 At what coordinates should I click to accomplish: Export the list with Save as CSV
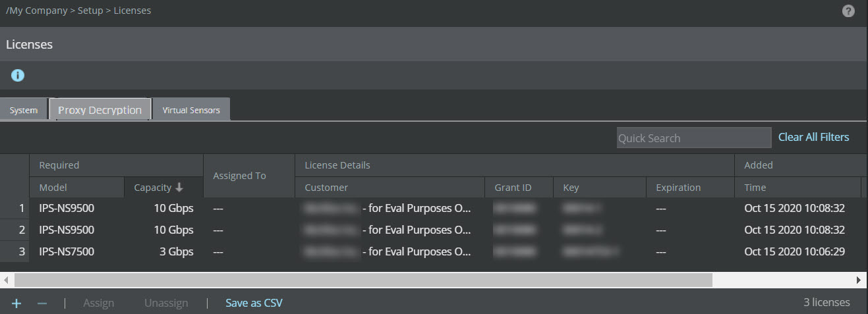254,303
